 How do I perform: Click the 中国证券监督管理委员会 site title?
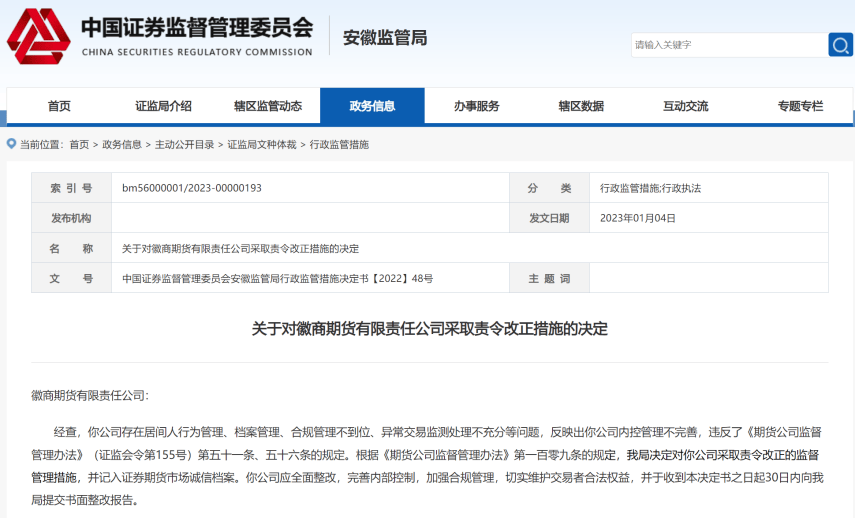(x=196, y=28)
